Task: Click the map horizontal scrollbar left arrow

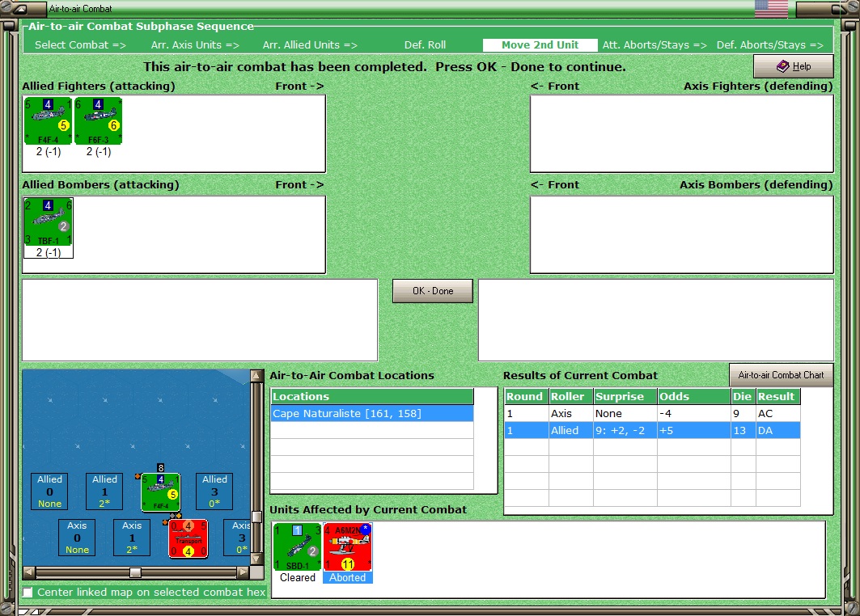Action: pos(29,572)
